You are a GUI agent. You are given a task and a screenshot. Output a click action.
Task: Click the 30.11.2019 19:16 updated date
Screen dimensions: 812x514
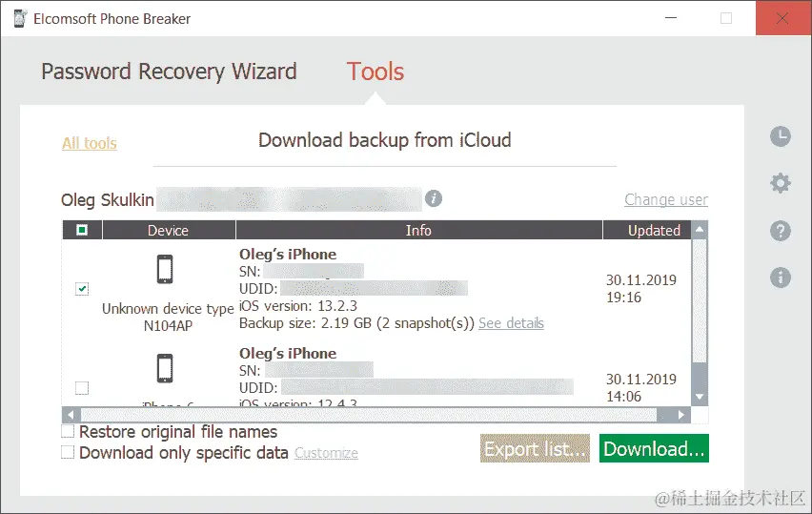[x=641, y=289]
